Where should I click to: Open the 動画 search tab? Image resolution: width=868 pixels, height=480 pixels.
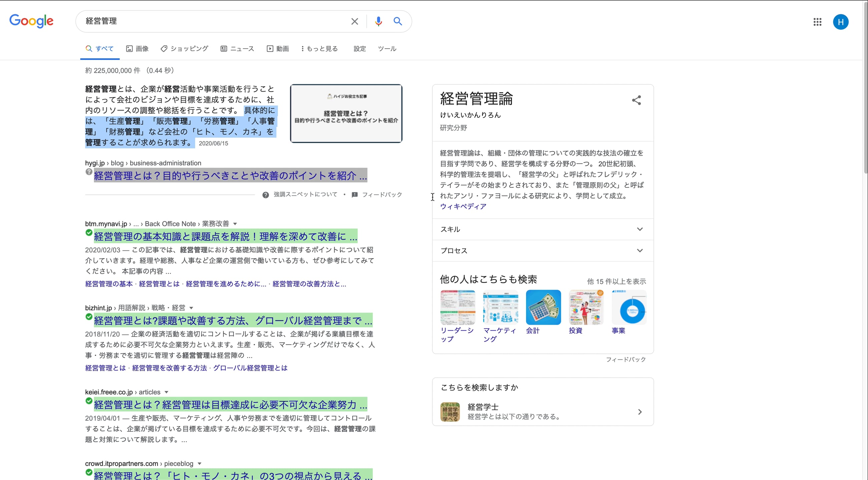tap(278, 48)
